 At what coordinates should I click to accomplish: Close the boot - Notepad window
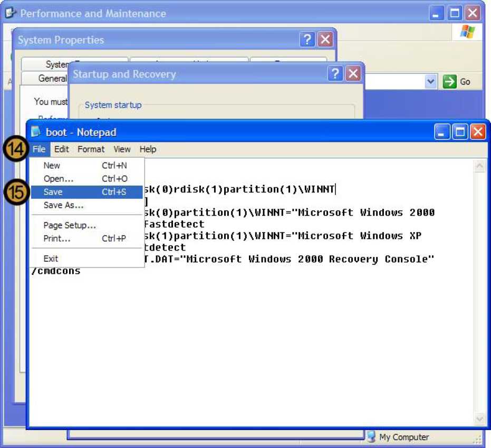[x=478, y=131]
